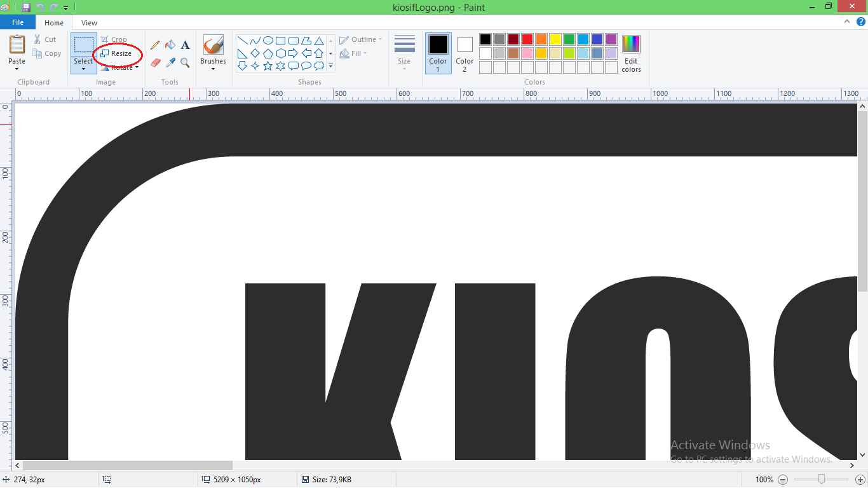Viewport: 868px width, 488px height.
Task: Pick the orange color swatch
Action: 541,39
